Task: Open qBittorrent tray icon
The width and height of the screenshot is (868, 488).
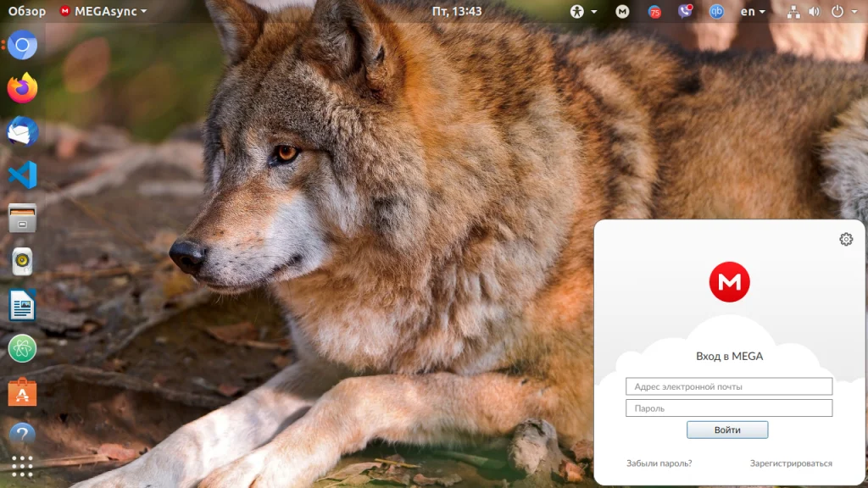Action: click(716, 12)
